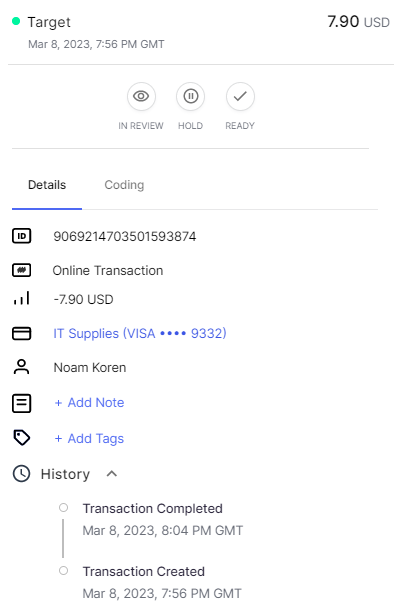
Task: Select the Transaction Created history marker
Action: (x=63, y=571)
